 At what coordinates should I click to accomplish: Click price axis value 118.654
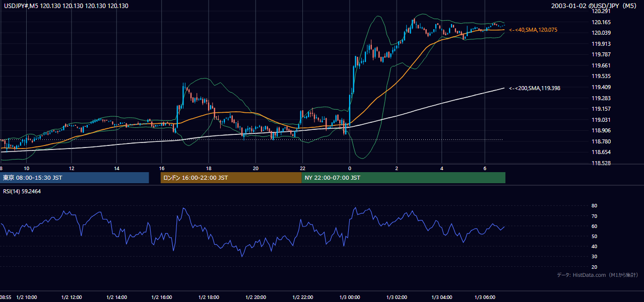point(601,152)
